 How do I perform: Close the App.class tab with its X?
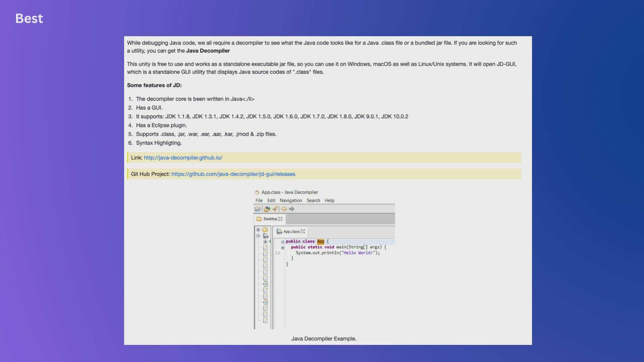tap(303, 232)
